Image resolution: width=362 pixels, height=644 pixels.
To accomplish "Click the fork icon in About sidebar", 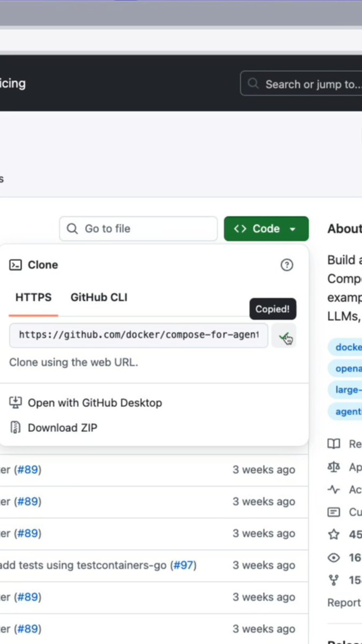I will [334, 580].
